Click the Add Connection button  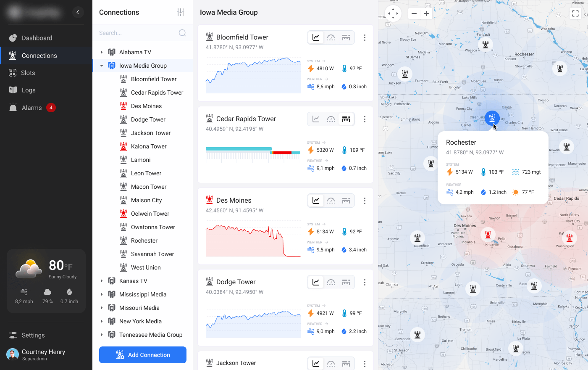[x=143, y=355]
